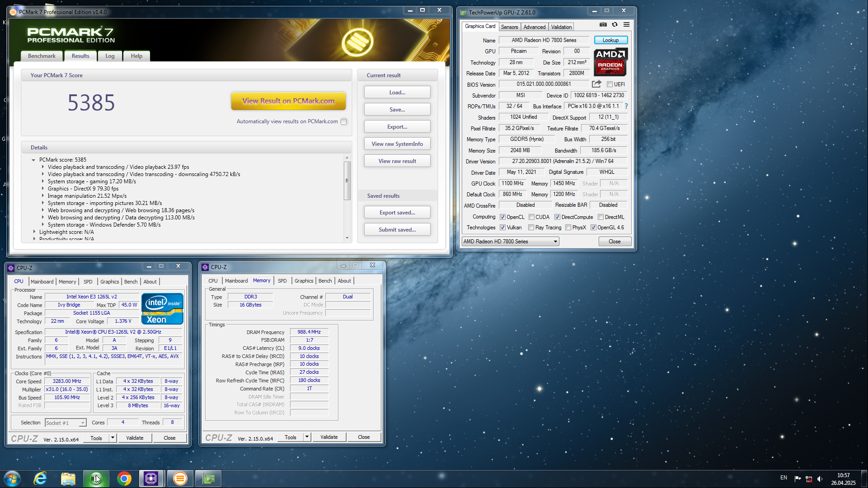The height and width of the screenshot is (488, 868).
Task: Click View Result on PCMark.com
Action: [x=288, y=101]
